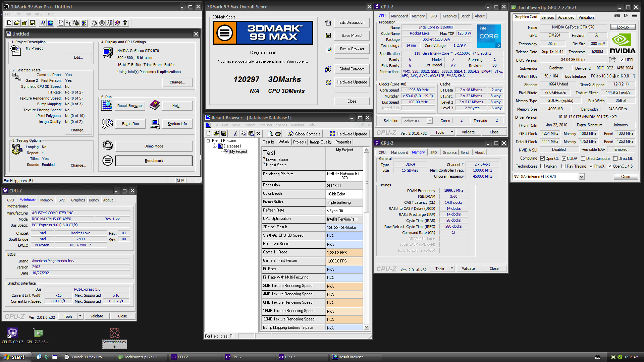The width and height of the screenshot is (644, 362).
Task: Open the Results tab in Result Browser
Action: click(x=268, y=142)
